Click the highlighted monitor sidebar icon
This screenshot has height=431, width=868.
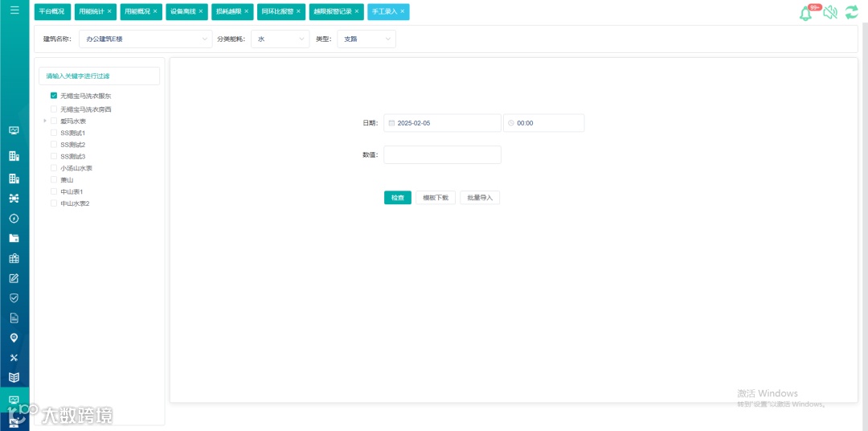pos(14,400)
